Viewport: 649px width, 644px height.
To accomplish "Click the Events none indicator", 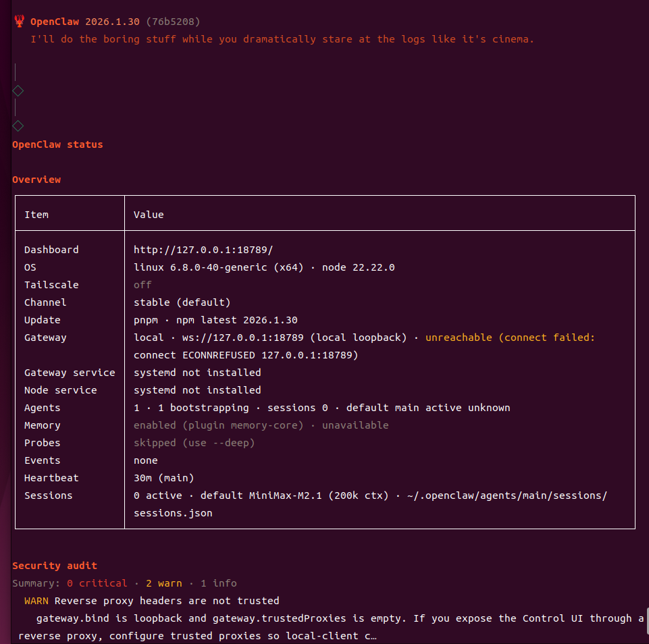I will click(x=146, y=460).
